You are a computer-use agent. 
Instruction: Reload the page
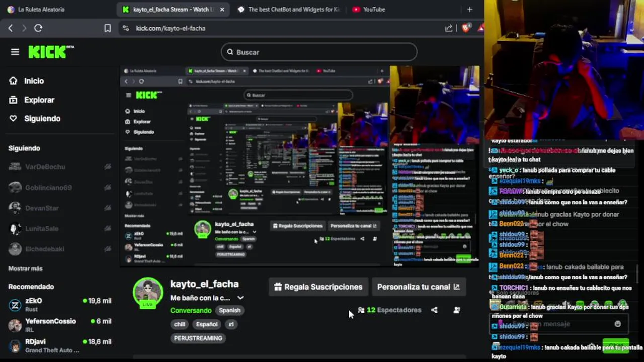pyautogui.click(x=38, y=28)
